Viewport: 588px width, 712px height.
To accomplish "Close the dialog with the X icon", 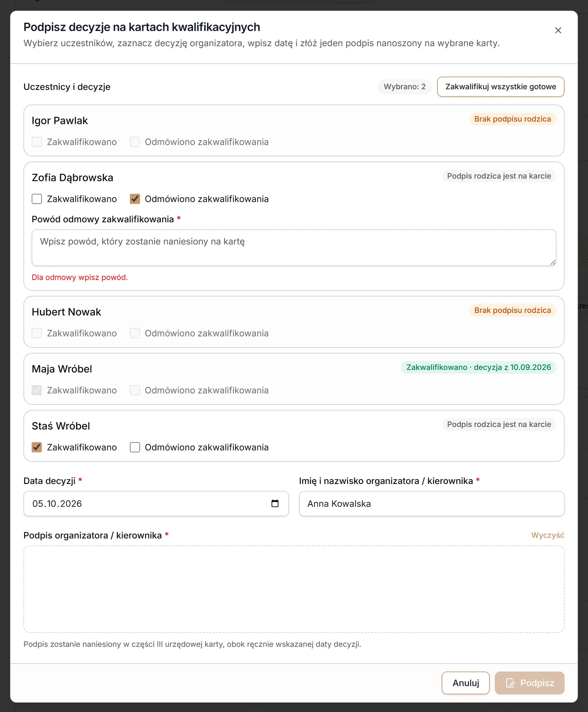I will 558,30.
